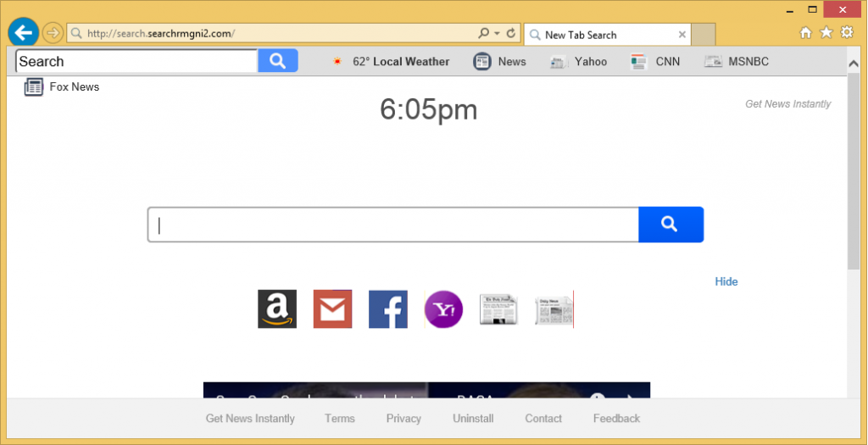Open the Gmail shortcut icon
The height and width of the screenshot is (445, 868).
(x=332, y=309)
